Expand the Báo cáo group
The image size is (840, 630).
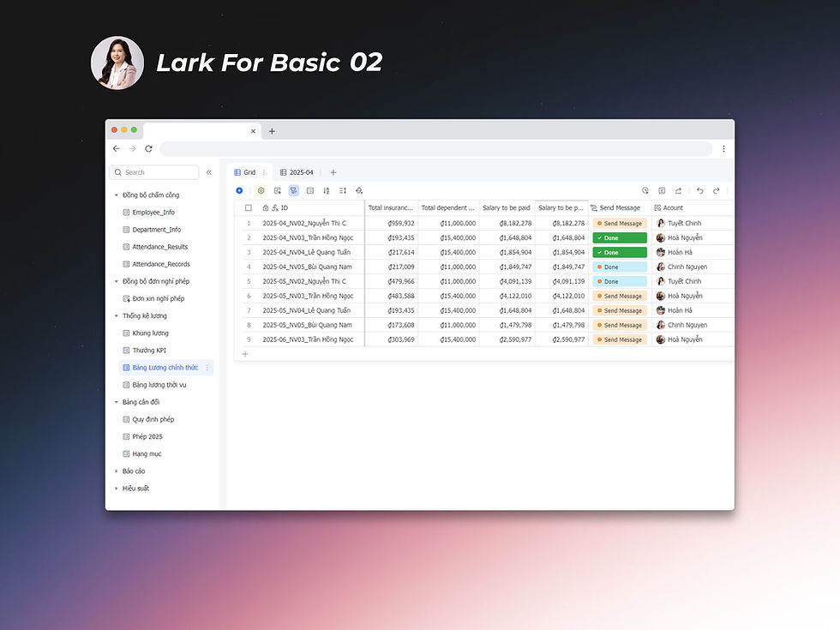[x=117, y=471]
